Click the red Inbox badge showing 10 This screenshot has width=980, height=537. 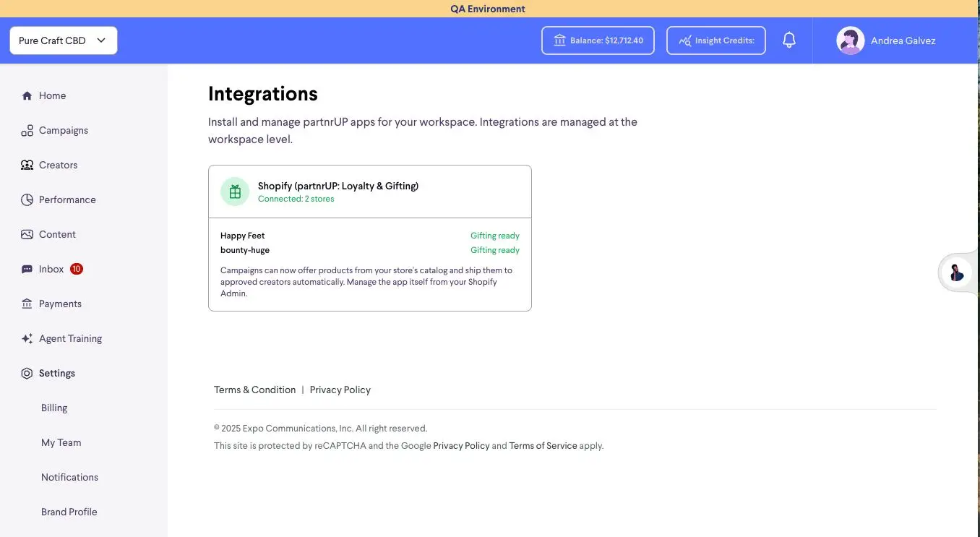[77, 269]
